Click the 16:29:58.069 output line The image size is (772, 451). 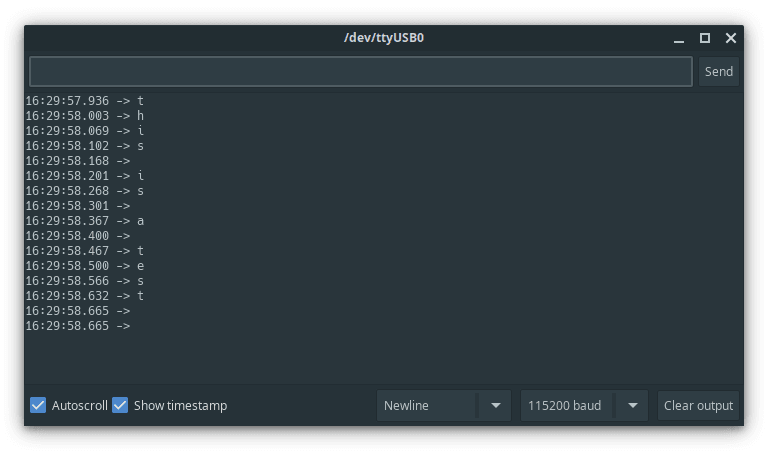click(x=85, y=131)
